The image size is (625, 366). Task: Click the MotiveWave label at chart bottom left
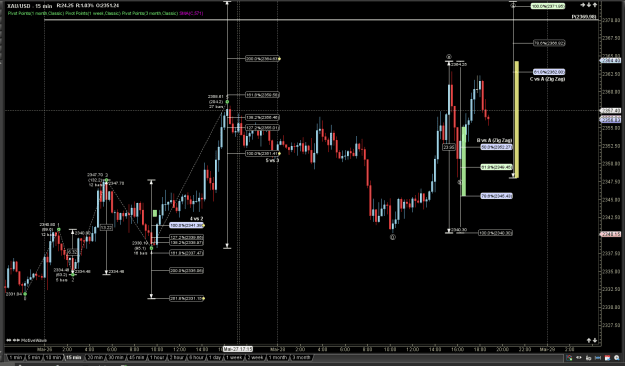click(33, 340)
